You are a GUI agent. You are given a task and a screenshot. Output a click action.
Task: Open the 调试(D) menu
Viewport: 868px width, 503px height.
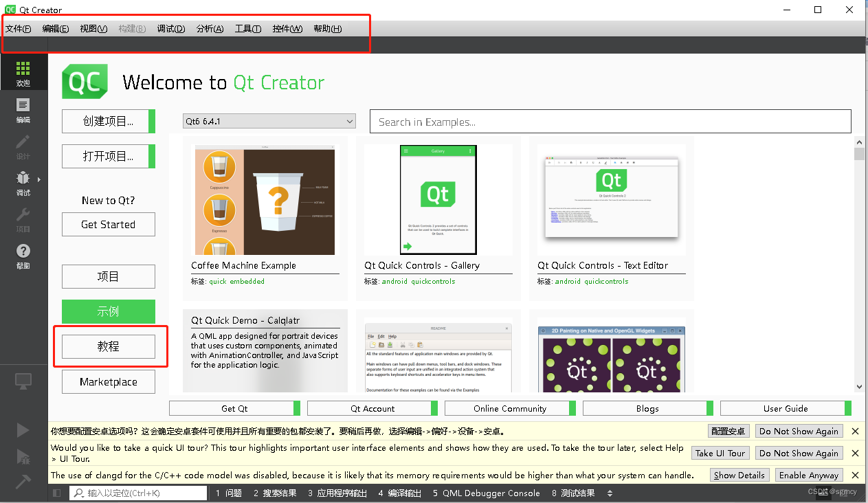pos(171,29)
